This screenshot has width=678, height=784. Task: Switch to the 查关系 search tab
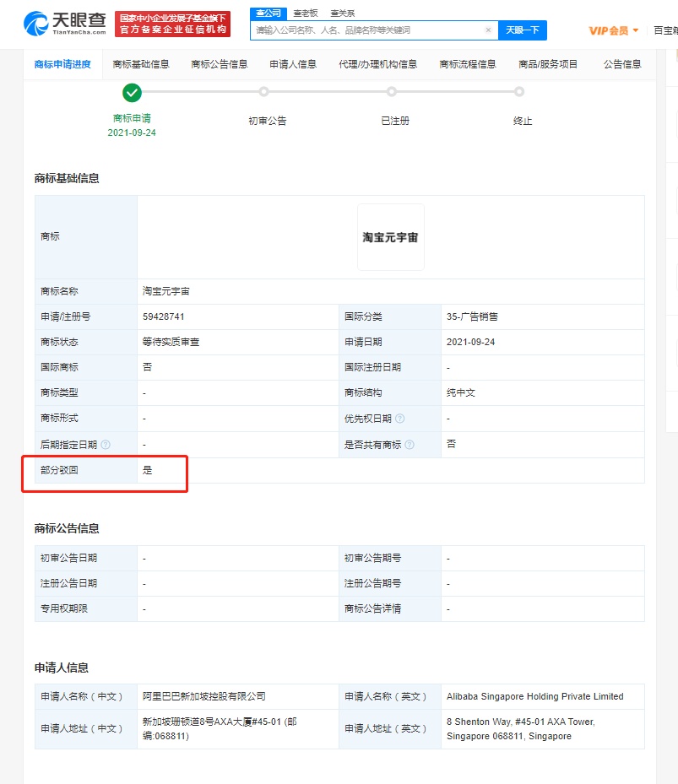pos(343,13)
